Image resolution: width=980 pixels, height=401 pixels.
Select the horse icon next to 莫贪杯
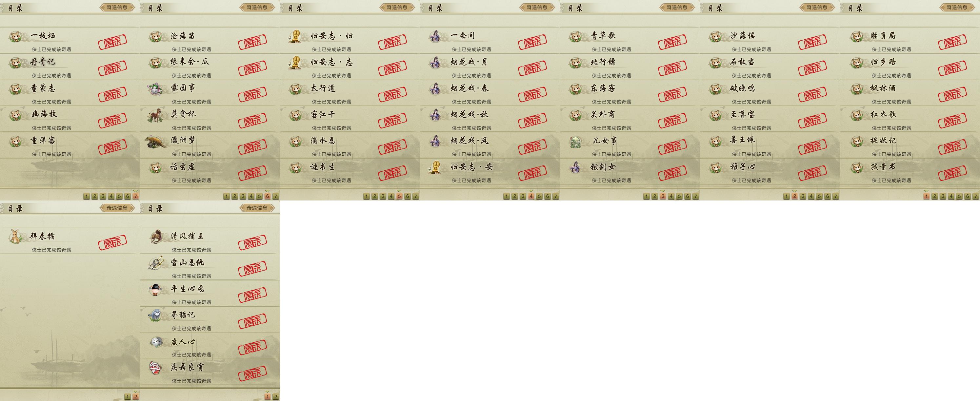pos(155,115)
